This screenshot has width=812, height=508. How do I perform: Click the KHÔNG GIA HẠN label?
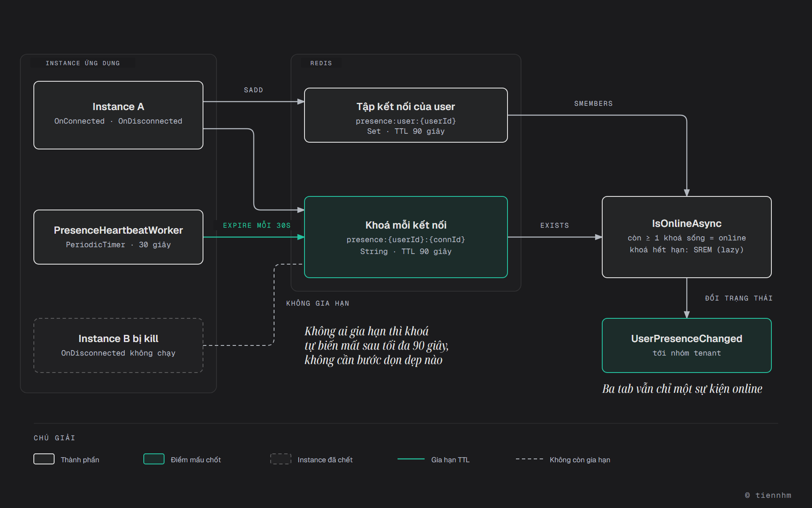point(318,303)
